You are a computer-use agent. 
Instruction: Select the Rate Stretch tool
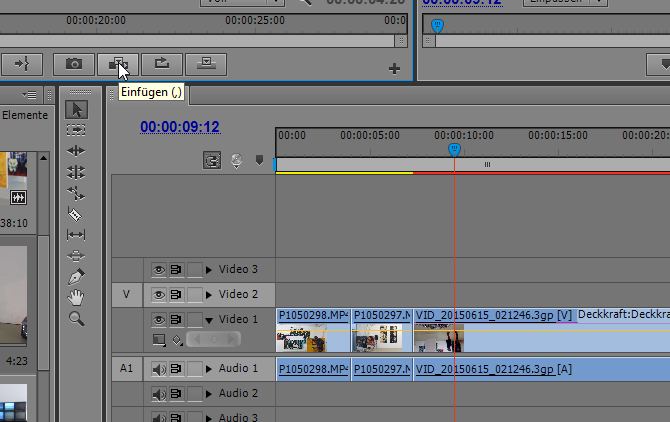(x=76, y=193)
